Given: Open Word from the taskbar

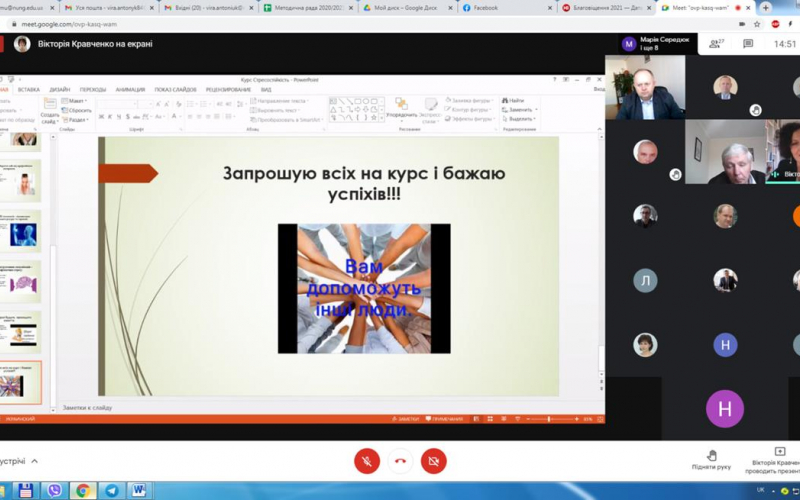Looking at the screenshot, I should click(x=139, y=490).
